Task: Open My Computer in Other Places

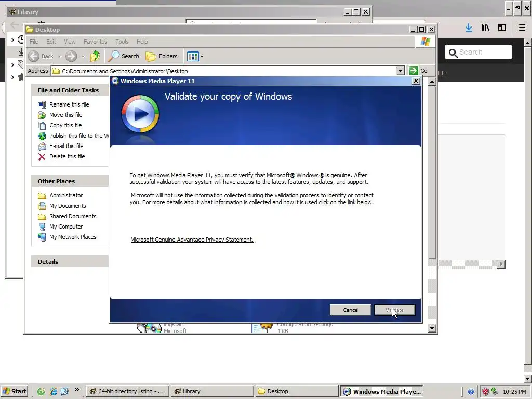Action: (66, 227)
